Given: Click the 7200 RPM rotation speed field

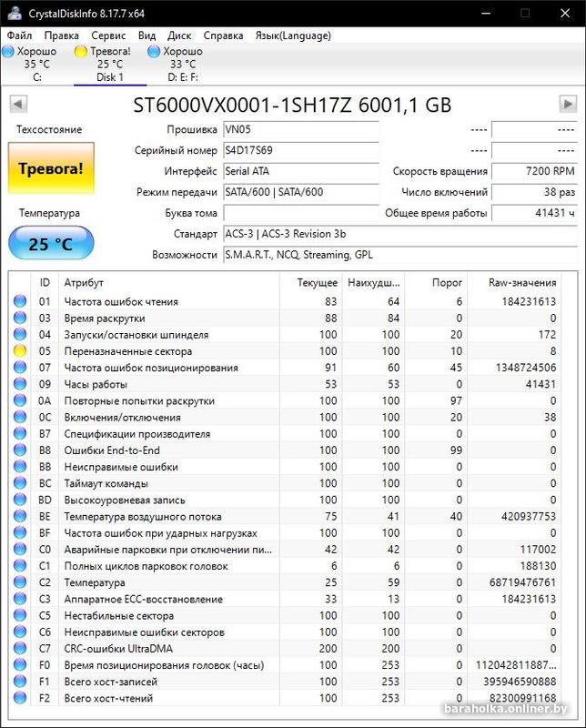Looking at the screenshot, I should [x=534, y=171].
